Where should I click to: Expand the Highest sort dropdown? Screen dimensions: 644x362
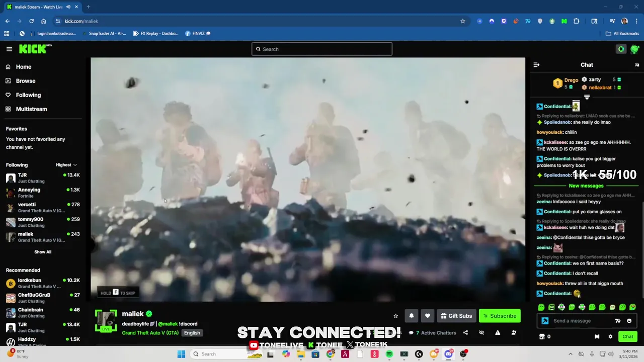(66, 165)
